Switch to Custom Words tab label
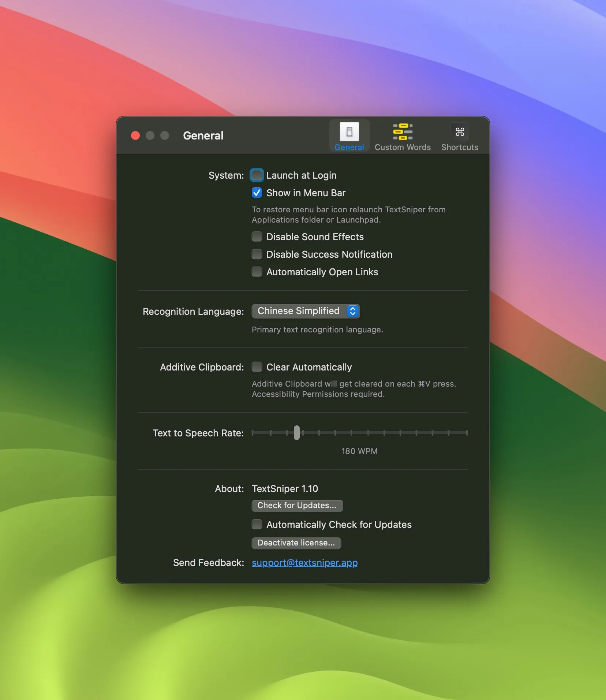 click(403, 147)
